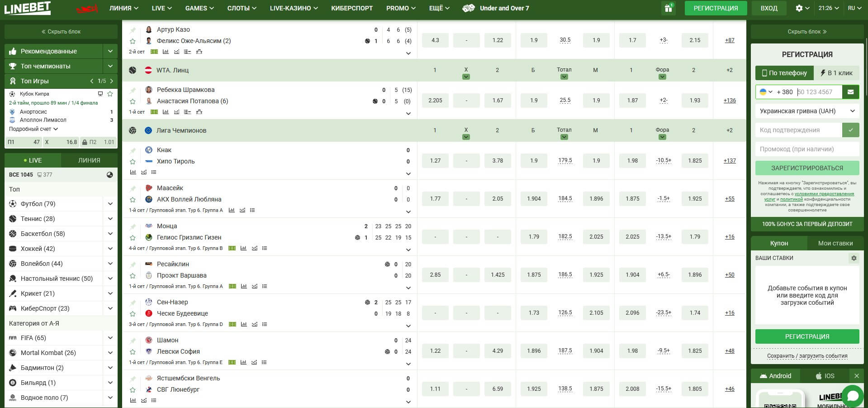Close the mobile apps banner
Viewport: 868px width, 408px height.
pyautogui.click(x=856, y=376)
